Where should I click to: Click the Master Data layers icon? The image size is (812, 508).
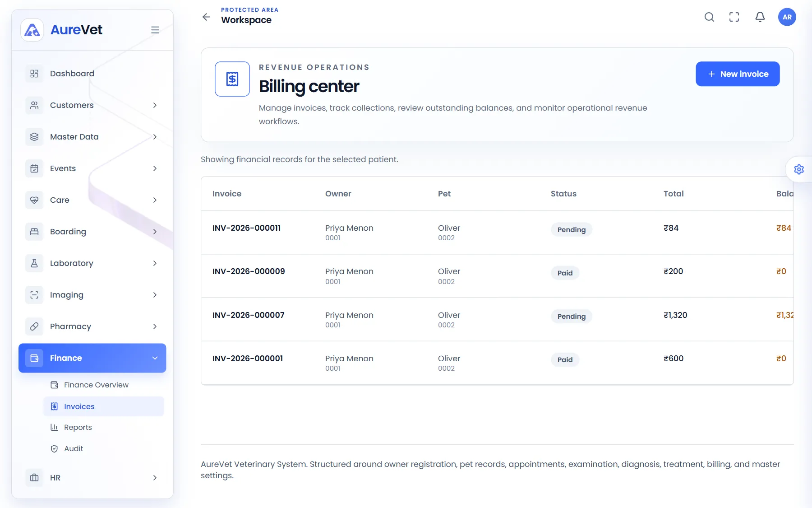click(34, 137)
